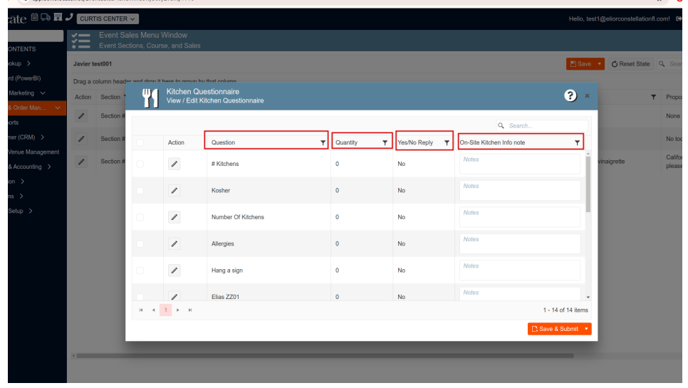Edit the Number Of Kitchens row
The height and width of the screenshot is (388, 688).
point(174,217)
